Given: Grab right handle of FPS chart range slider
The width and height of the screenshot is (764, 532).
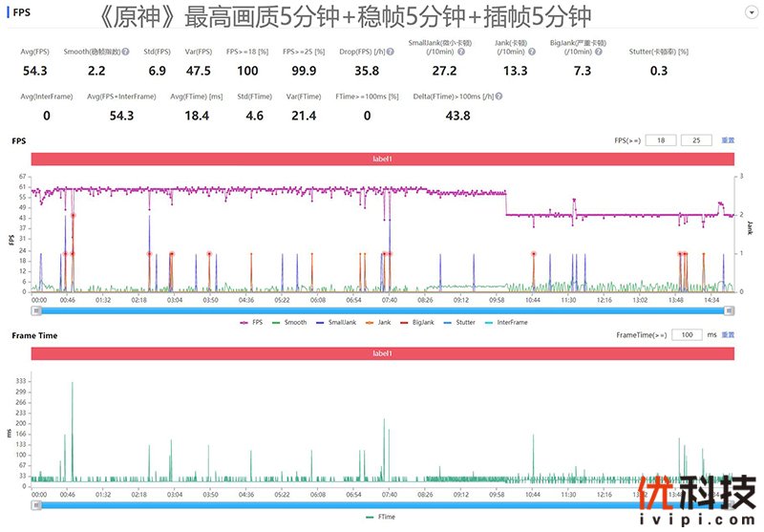Looking at the screenshot, I should (730, 310).
